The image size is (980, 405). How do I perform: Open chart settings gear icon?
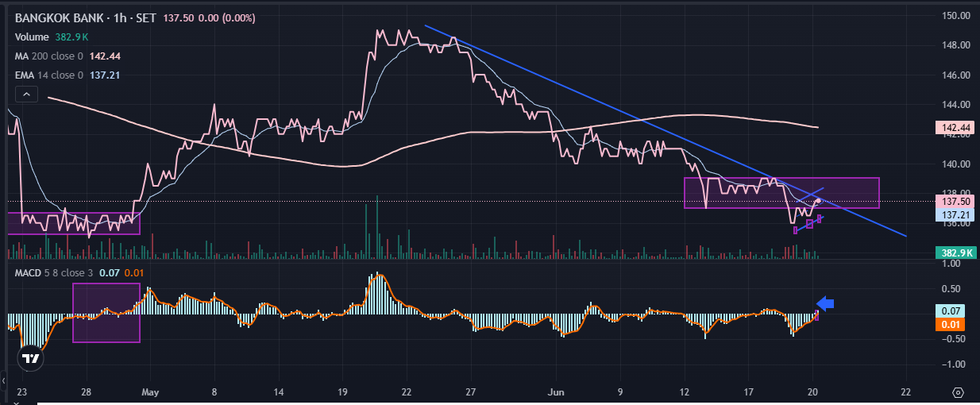[958, 392]
